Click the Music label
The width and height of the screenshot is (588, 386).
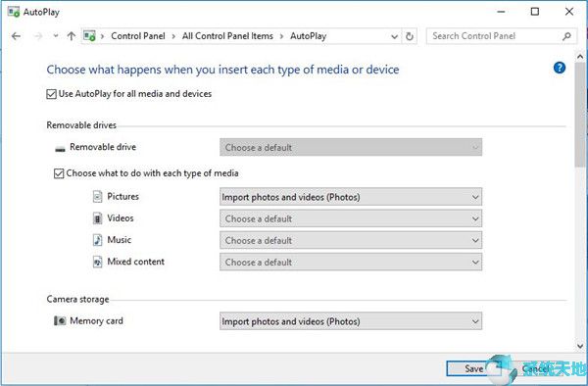120,240
